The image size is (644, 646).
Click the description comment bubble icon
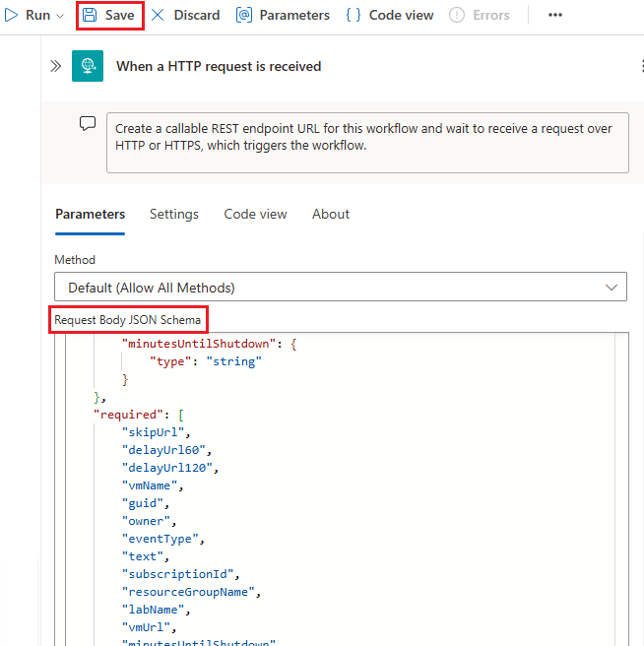tap(88, 123)
